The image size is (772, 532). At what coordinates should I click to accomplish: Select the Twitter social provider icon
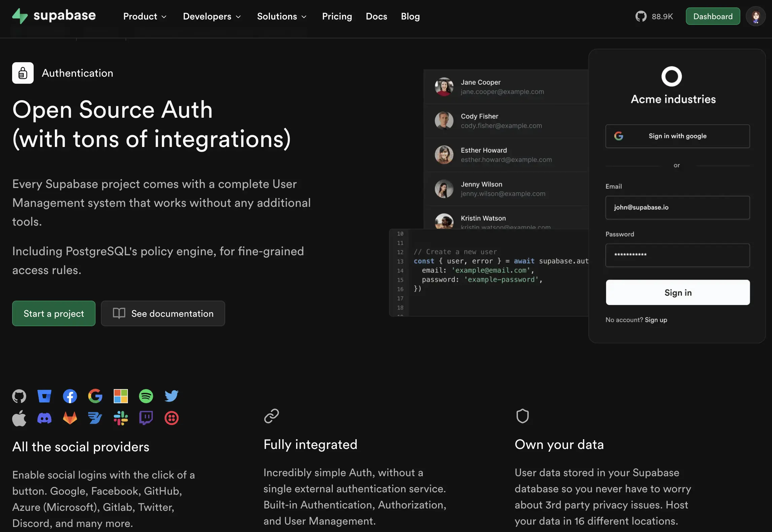[x=171, y=396]
